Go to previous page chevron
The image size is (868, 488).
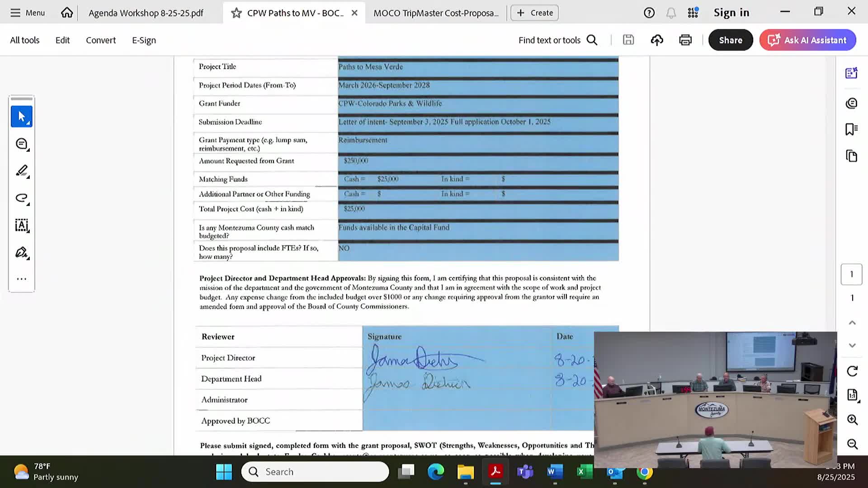click(x=852, y=323)
